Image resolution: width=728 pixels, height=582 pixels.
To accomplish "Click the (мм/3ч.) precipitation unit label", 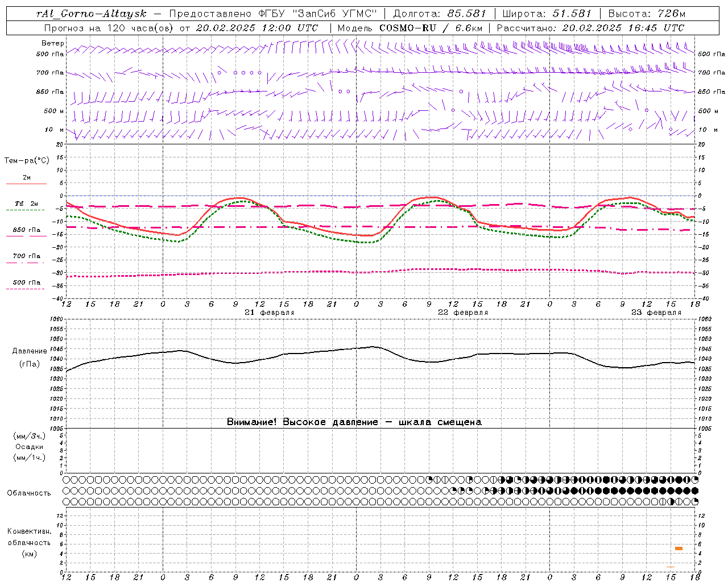I will coord(30,436).
